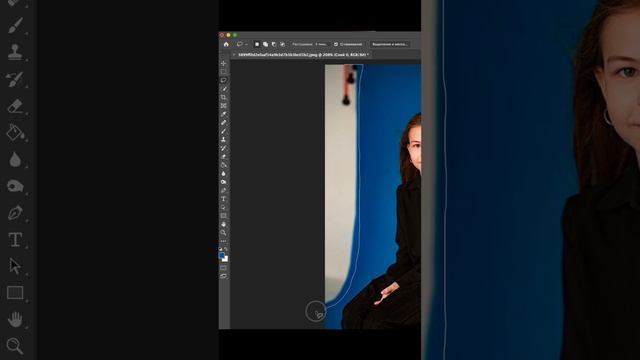
Task: Close the jpeg document tab
Action: point(234,54)
